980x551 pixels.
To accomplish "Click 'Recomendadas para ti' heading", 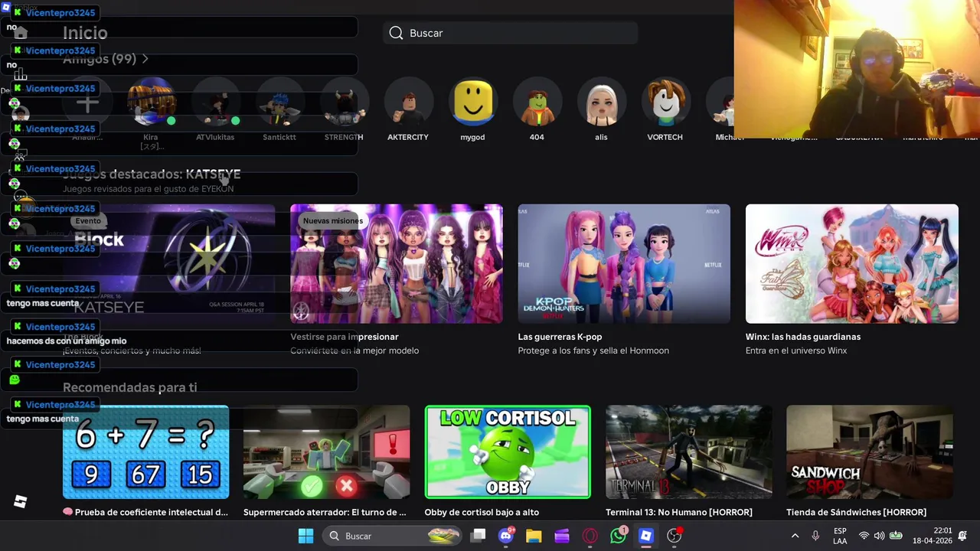I will [x=129, y=387].
